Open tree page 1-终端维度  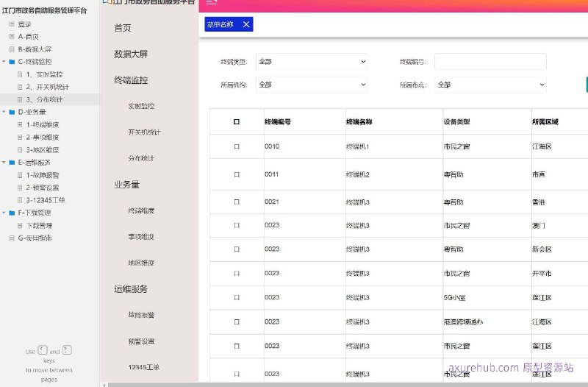(x=43, y=124)
